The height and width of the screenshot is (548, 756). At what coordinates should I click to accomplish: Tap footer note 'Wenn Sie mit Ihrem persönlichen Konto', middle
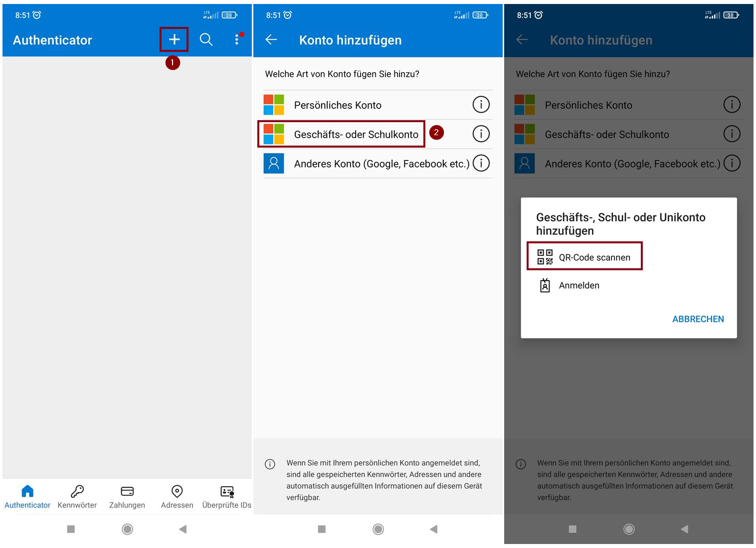click(x=384, y=480)
